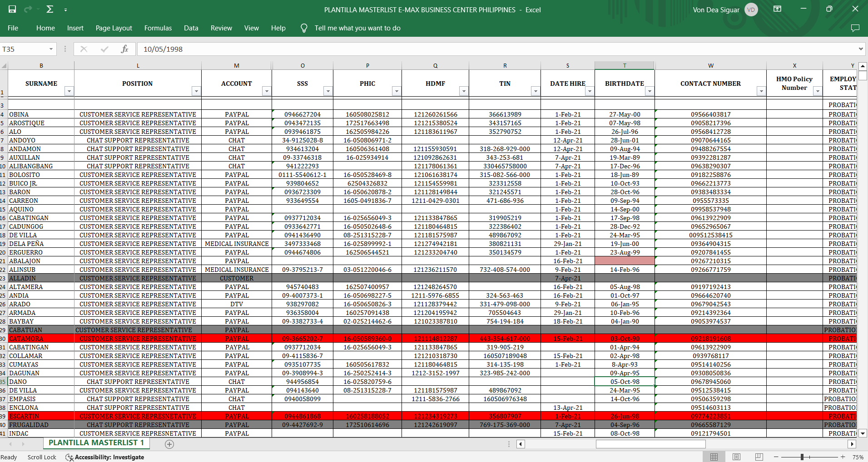Viewport: 868px width, 462px height.
Task: Open the SURNAME column filter dropdown
Action: [x=69, y=91]
